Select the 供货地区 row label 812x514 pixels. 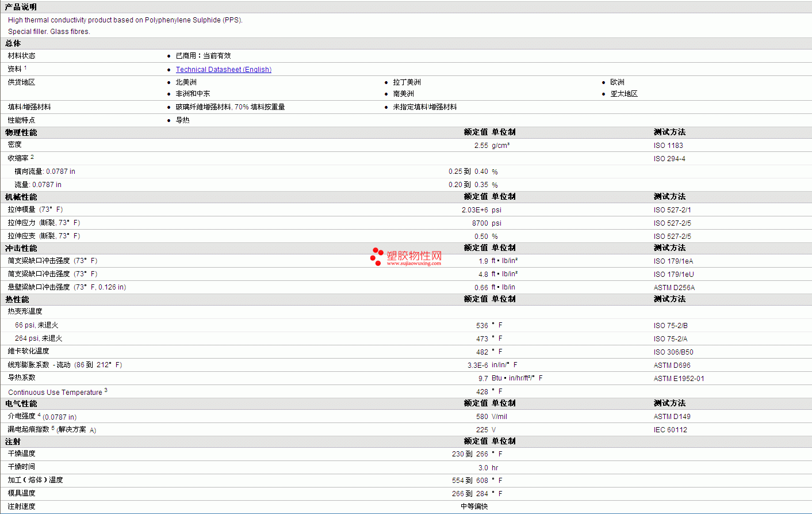(21, 82)
